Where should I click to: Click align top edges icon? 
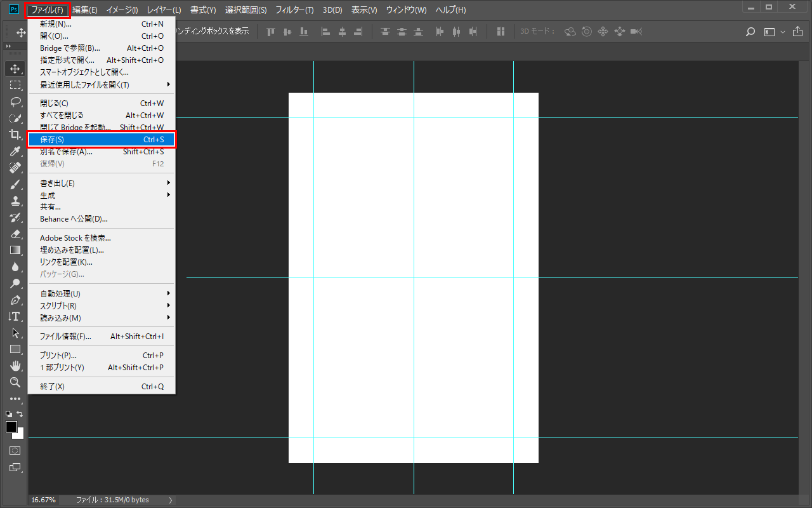(x=272, y=31)
